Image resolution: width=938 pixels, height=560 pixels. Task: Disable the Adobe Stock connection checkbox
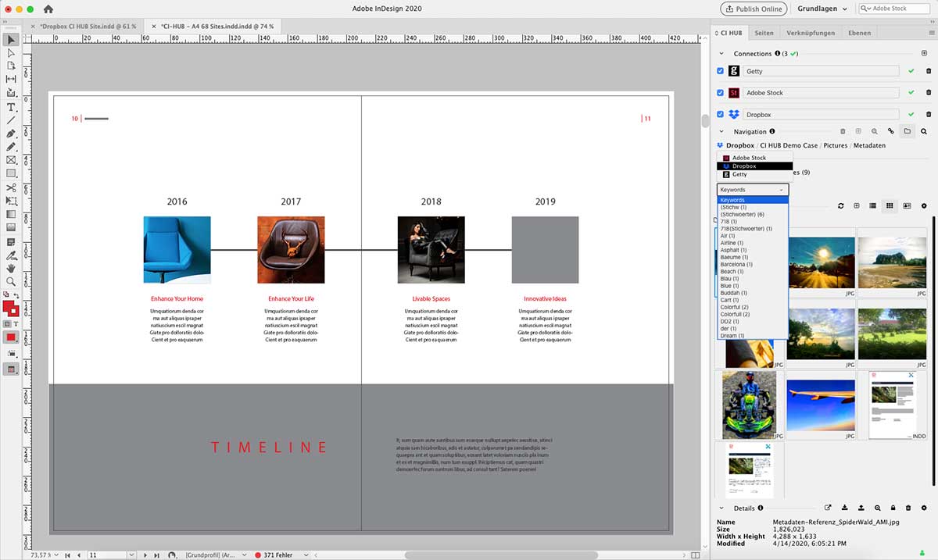(x=721, y=93)
